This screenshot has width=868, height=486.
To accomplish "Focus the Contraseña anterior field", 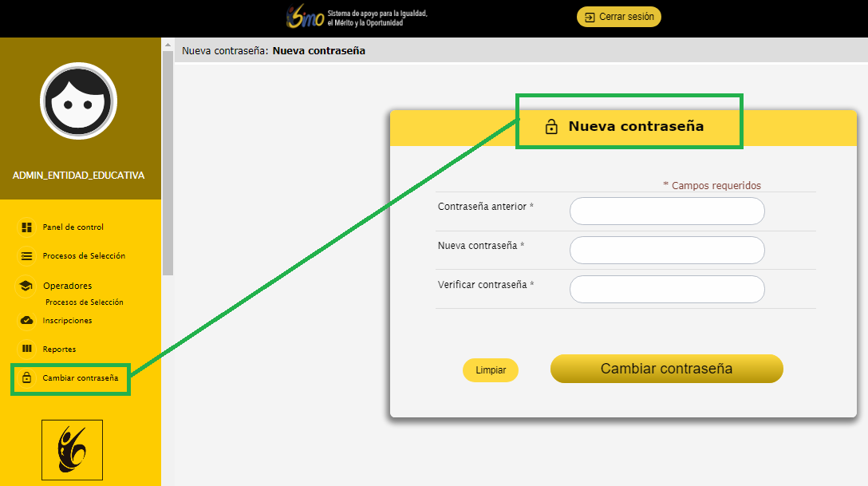I will click(x=667, y=211).
